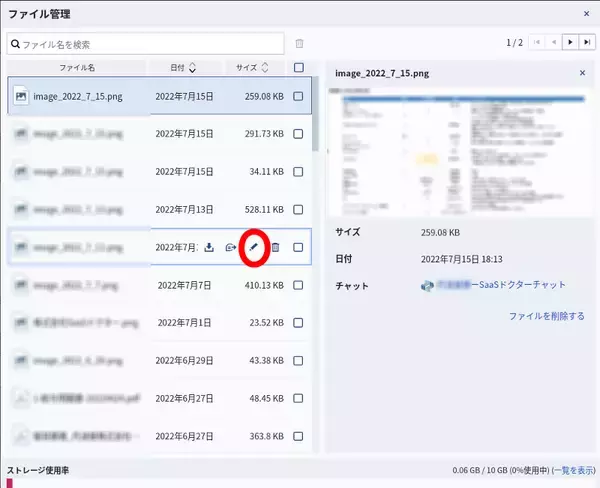The width and height of the screenshot is (600, 488).
Task: Click the trash icon in hovered row
Action: coord(275,247)
